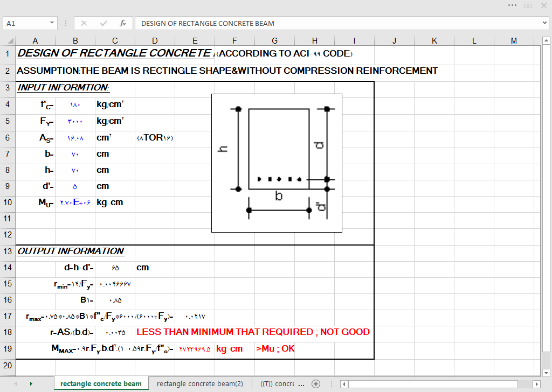Switch to rectangle concrete beam(2) tab
The image size is (552, 392).
click(x=200, y=384)
